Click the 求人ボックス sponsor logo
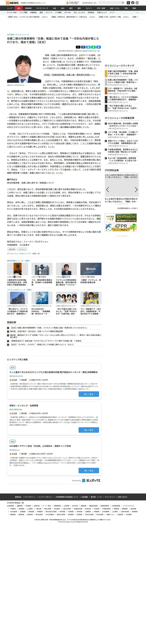 (91, 480)
